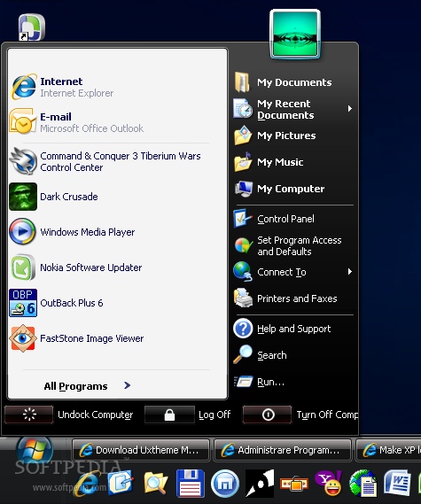This screenshot has height=504, width=421.
Task: Switch to Administrare Program taskbar window
Action: (x=283, y=450)
